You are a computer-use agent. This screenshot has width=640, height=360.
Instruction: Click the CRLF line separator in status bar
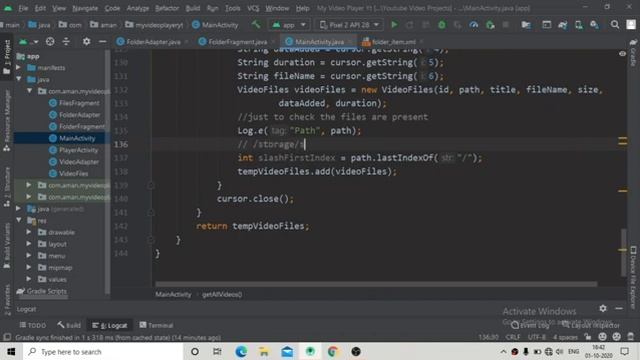(x=513, y=337)
